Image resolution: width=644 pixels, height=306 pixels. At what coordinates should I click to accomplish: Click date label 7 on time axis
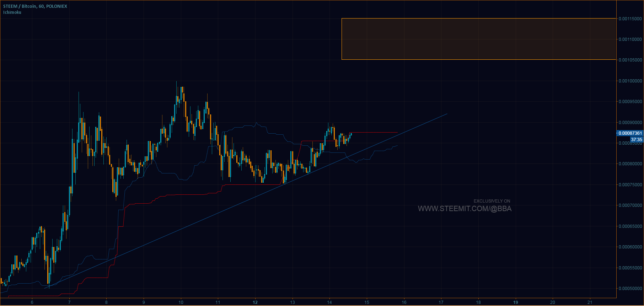pos(69,302)
